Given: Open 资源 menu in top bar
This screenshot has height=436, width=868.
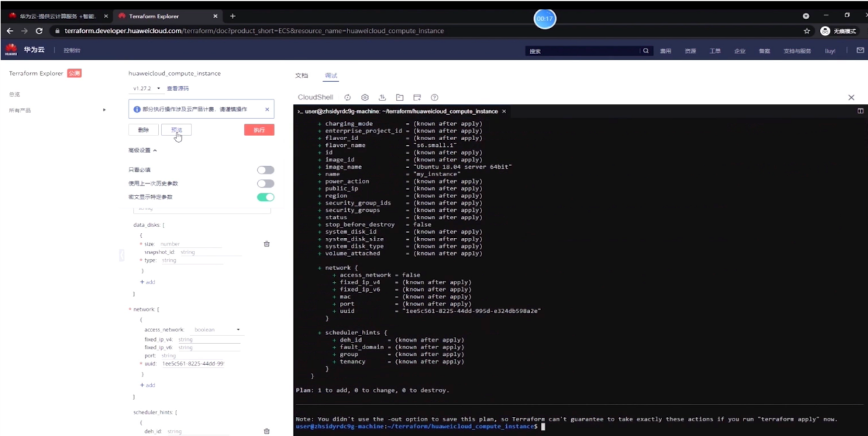Looking at the screenshot, I should 690,51.
